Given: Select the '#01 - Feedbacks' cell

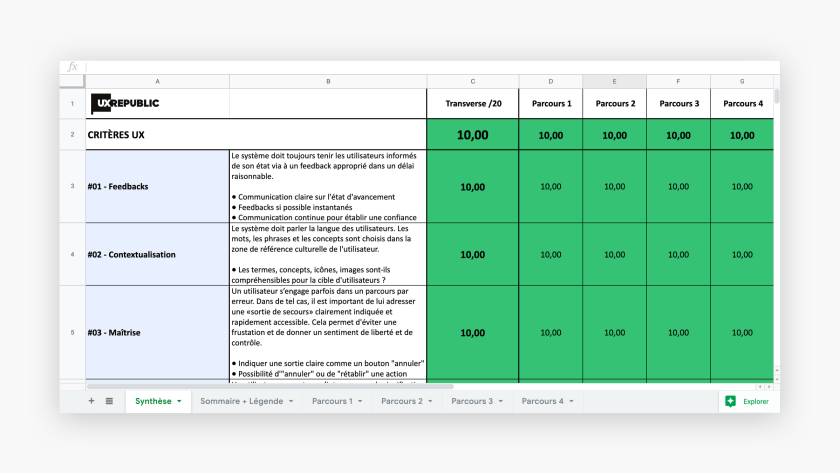Looking at the screenshot, I should pos(158,186).
